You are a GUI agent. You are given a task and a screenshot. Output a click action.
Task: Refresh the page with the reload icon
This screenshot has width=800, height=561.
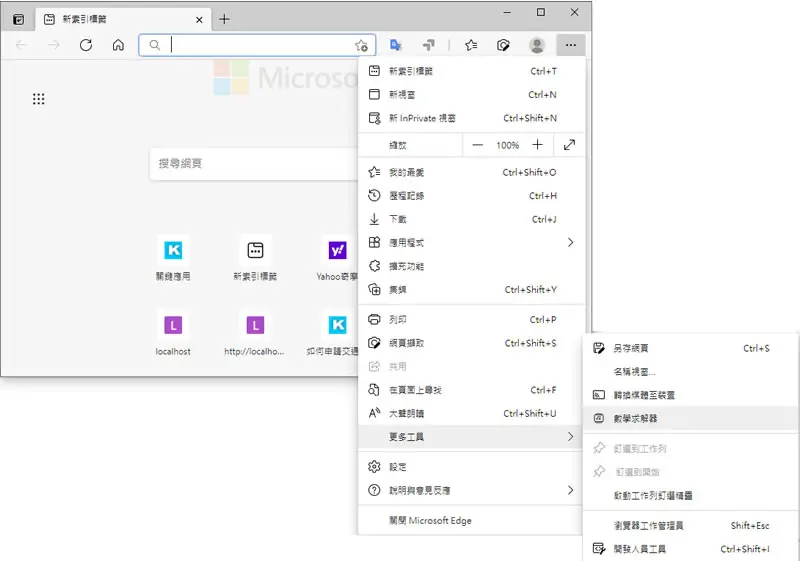click(86, 45)
